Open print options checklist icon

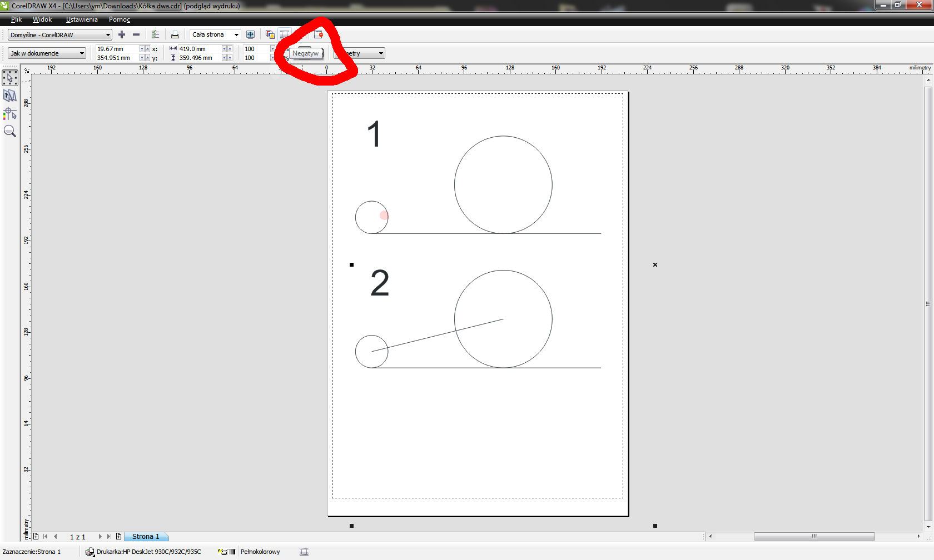click(156, 34)
